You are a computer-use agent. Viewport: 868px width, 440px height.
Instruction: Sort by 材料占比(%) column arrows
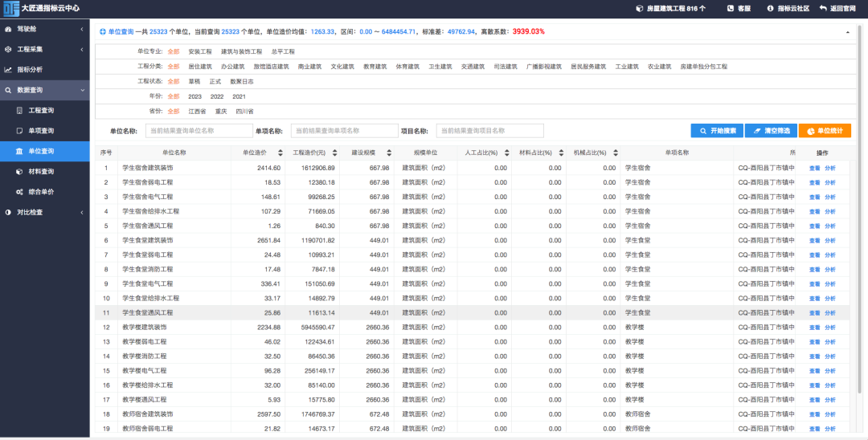[x=561, y=153]
